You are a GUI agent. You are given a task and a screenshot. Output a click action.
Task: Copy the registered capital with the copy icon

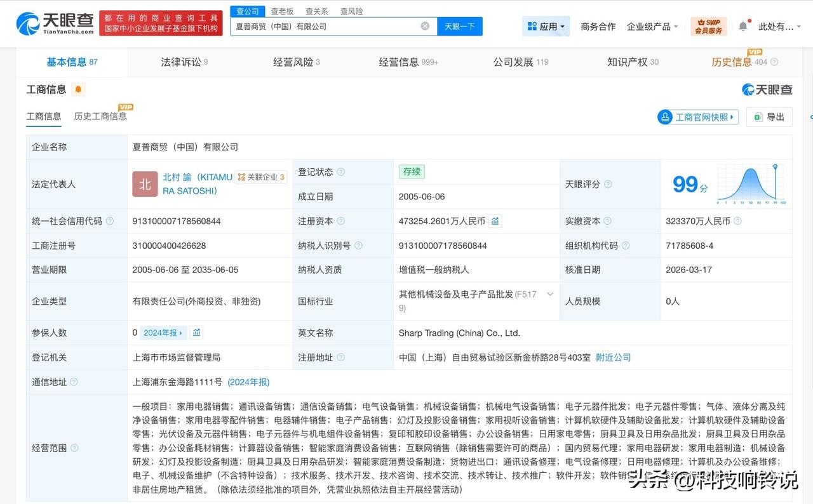[495, 221]
